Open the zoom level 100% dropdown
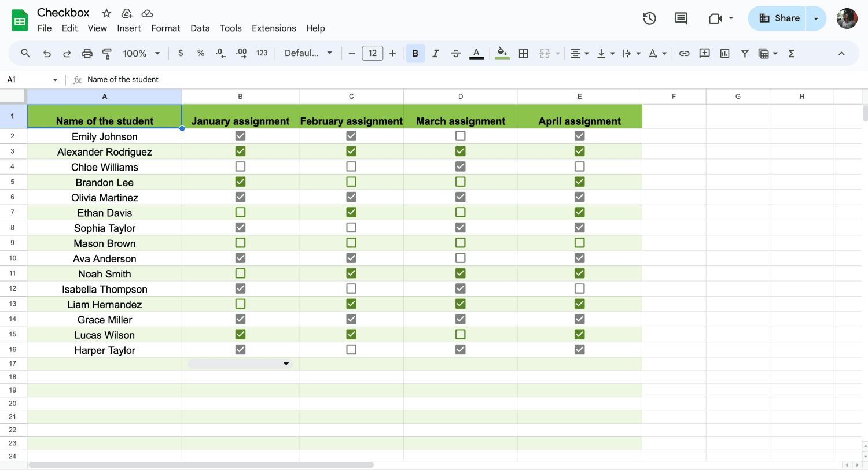 pyautogui.click(x=141, y=53)
